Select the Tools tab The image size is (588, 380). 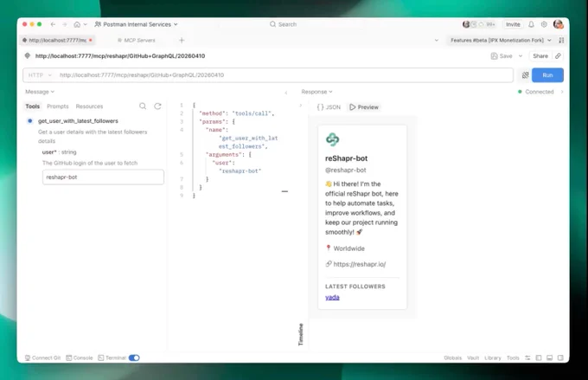[x=32, y=106]
